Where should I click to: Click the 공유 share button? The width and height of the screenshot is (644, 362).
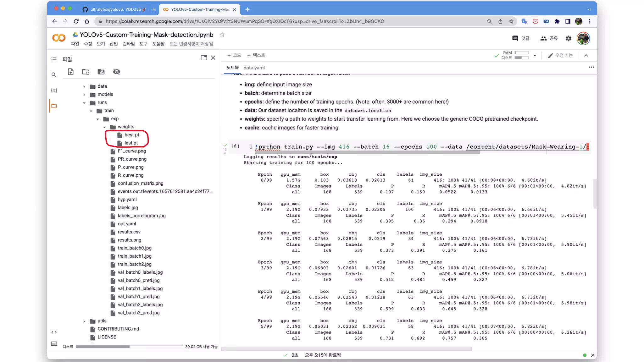click(549, 38)
